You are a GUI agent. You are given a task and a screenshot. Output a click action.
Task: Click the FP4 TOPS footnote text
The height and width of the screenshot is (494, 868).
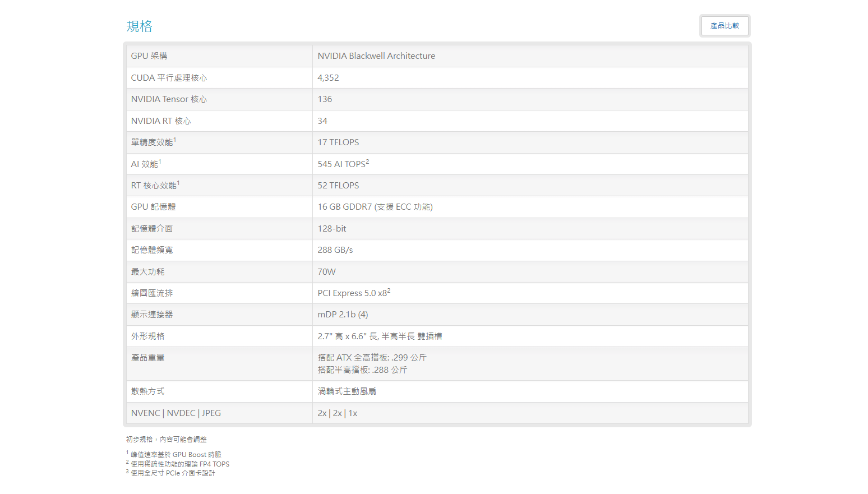(x=214, y=464)
